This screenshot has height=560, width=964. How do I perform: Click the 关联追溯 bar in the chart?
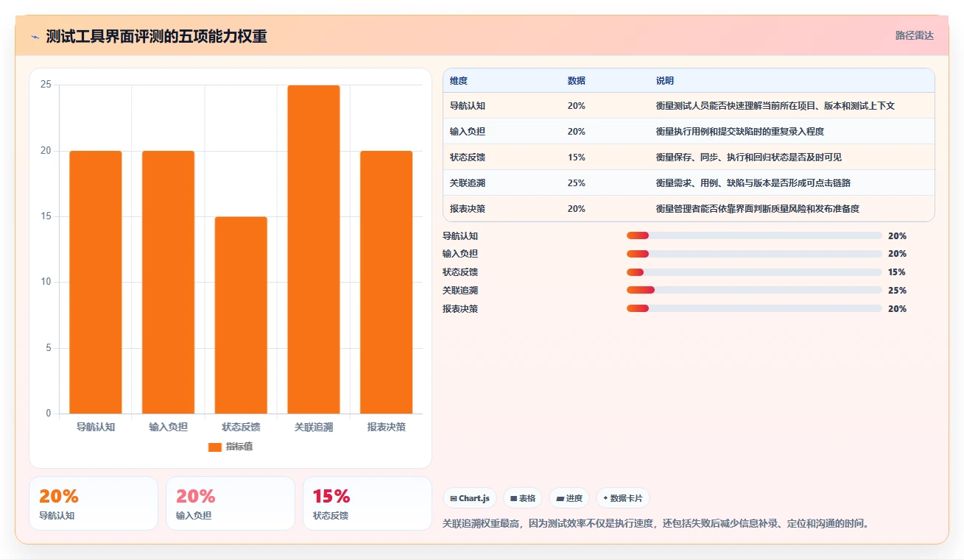[314, 249]
